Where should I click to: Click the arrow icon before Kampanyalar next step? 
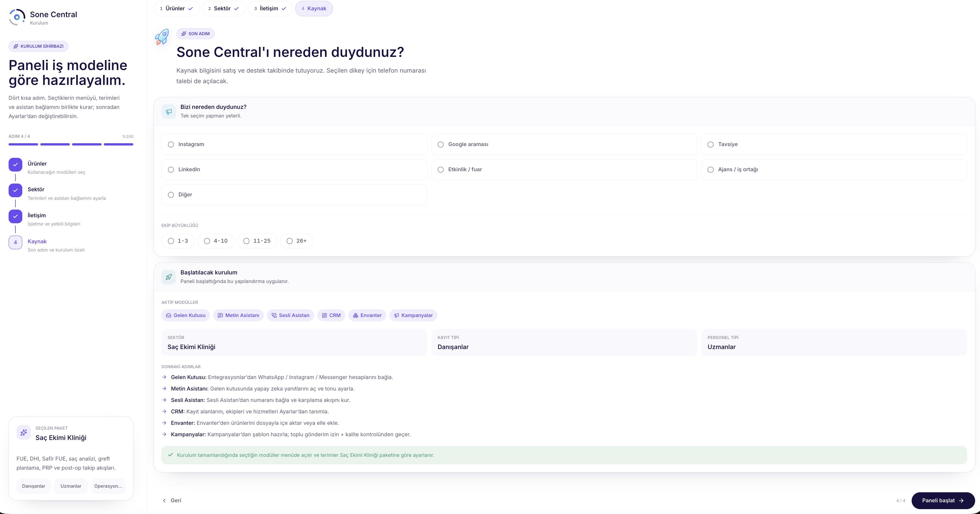[x=164, y=434]
